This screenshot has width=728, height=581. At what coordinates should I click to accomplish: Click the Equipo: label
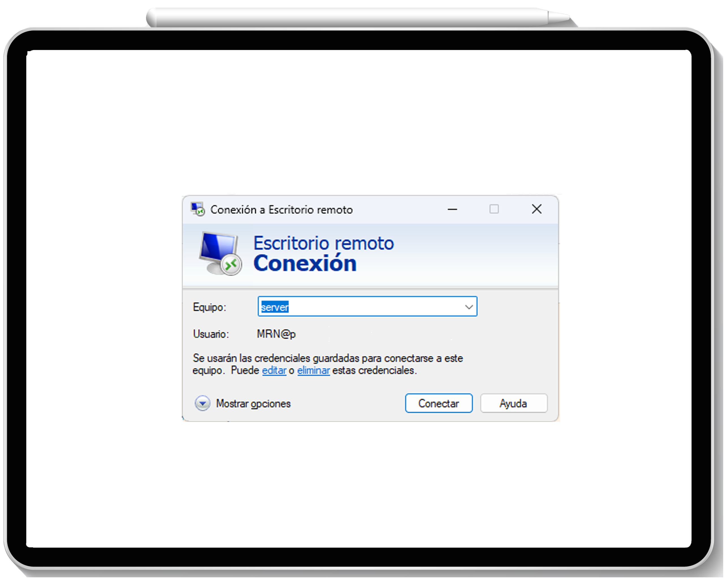(209, 307)
